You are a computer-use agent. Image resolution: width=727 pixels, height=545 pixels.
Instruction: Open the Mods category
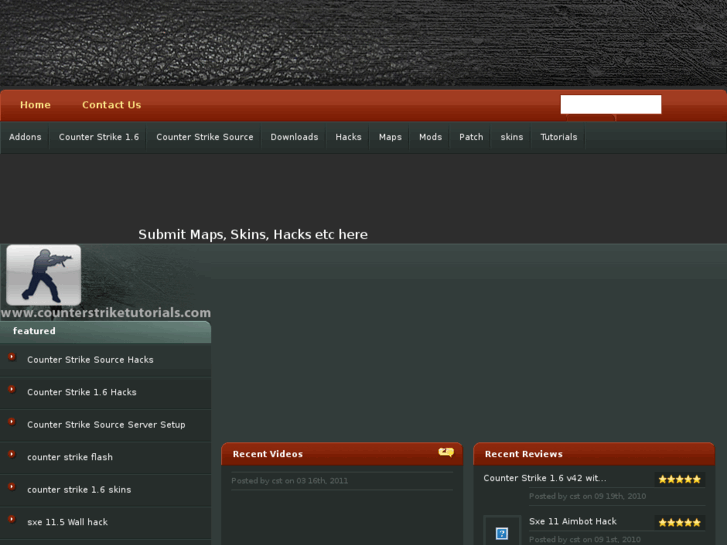[430, 137]
